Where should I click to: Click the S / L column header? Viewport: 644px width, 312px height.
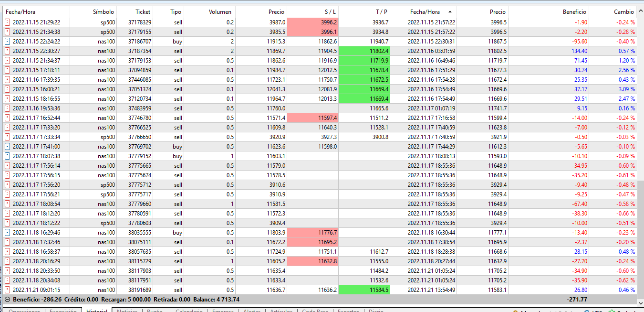tap(313, 12)
